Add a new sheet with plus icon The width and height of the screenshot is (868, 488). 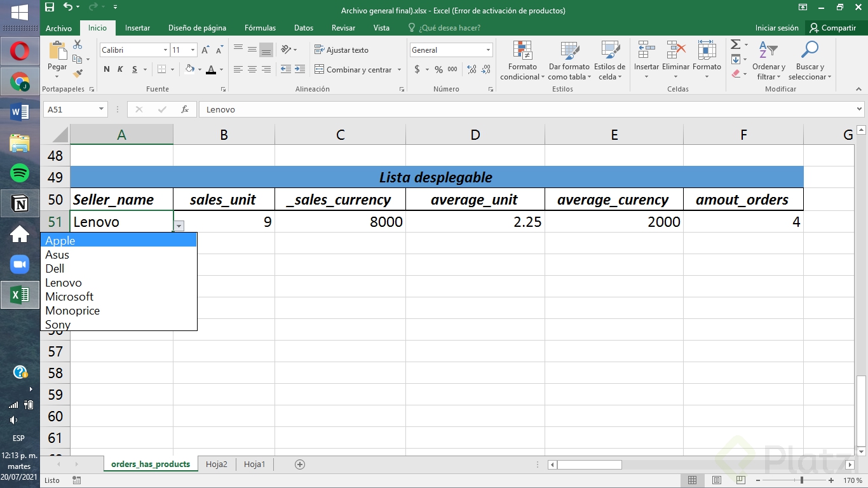[300, 464]
